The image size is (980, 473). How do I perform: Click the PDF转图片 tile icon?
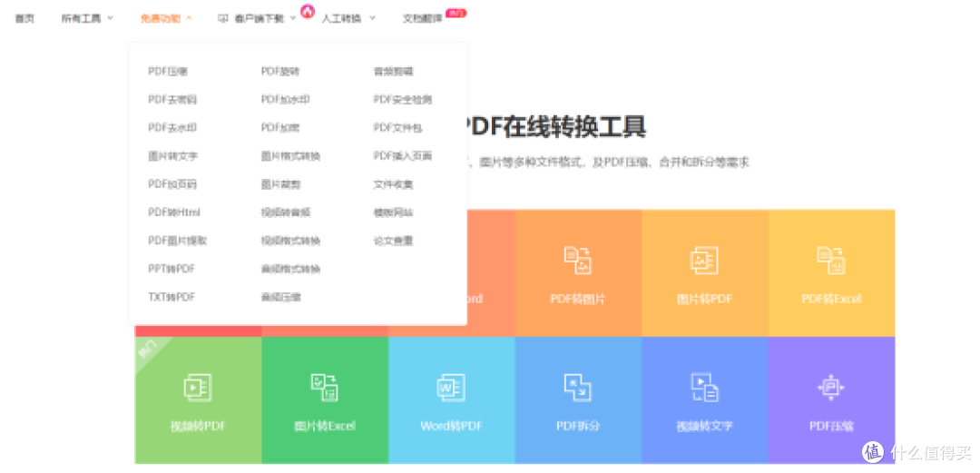578,261
